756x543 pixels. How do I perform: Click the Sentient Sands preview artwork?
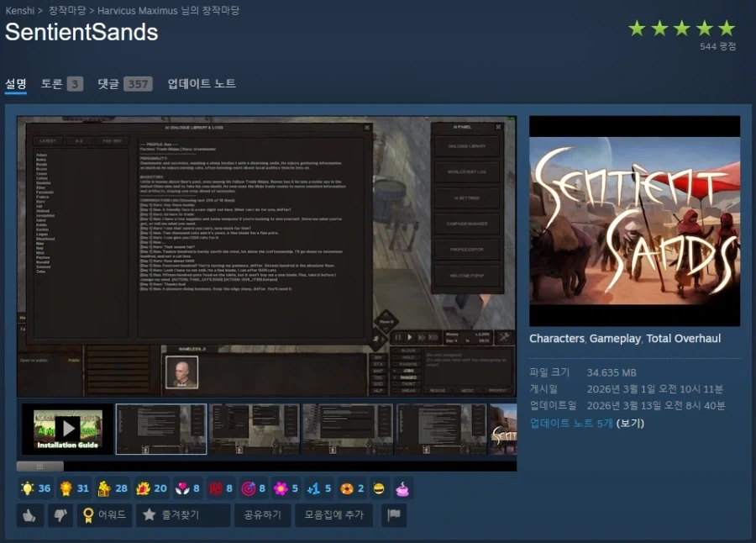pos(634,221)
